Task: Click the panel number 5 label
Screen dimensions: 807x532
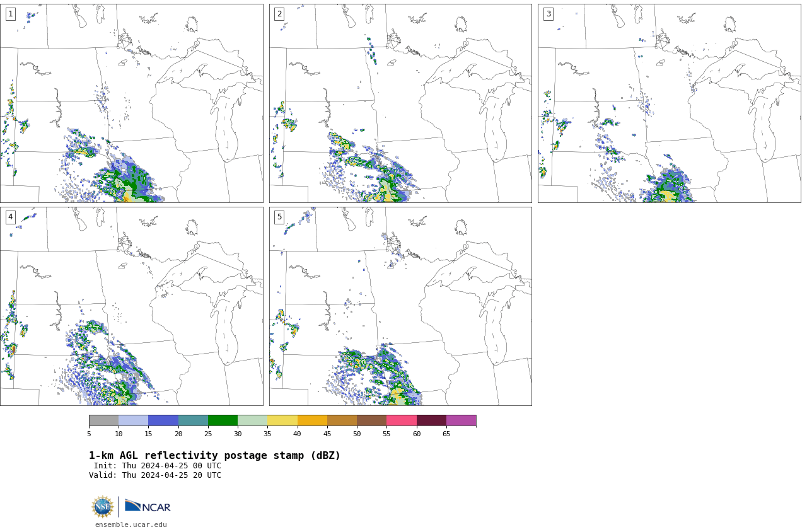Action: point(279,217)
